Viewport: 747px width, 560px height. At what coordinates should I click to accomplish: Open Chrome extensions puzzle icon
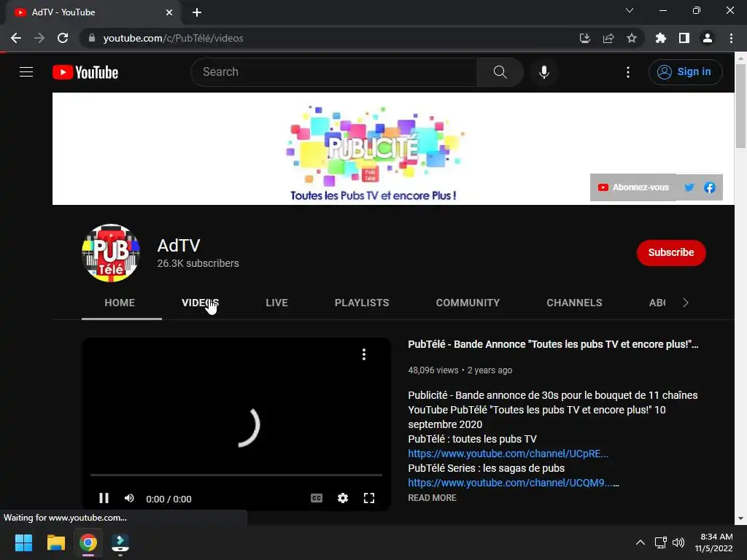pos(660,38)
